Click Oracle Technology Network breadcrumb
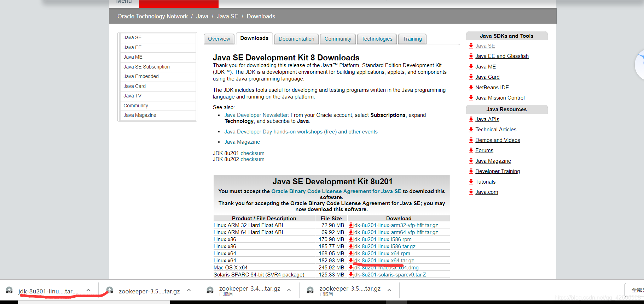The width and height of the screenshot is (644, 304). [152, 17]
